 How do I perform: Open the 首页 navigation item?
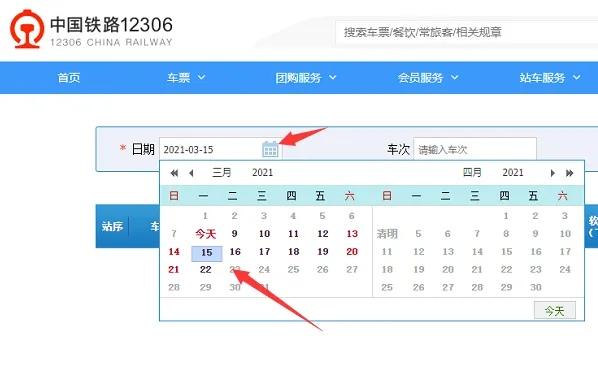[x=69, y=78]
